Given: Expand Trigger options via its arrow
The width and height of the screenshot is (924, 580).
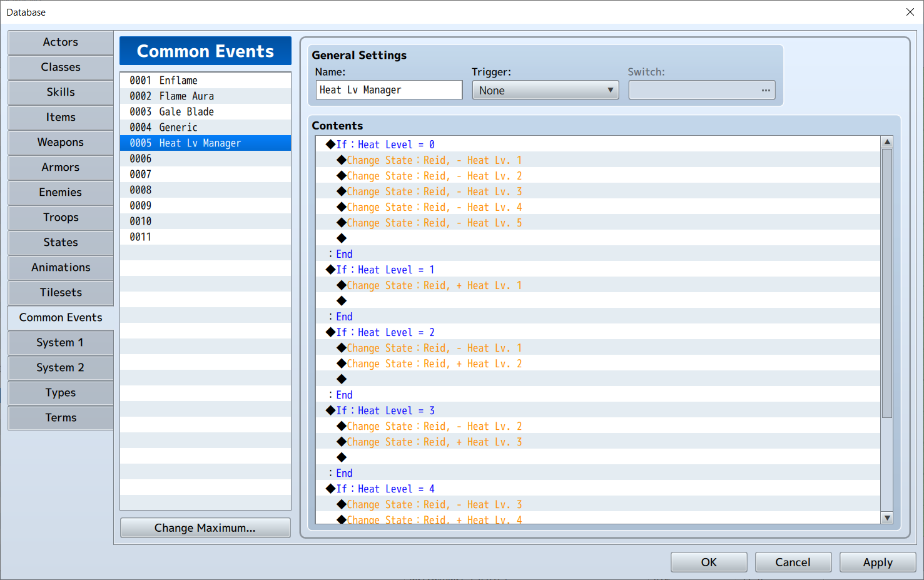Looking at the screenshot, I should [609, 90].
